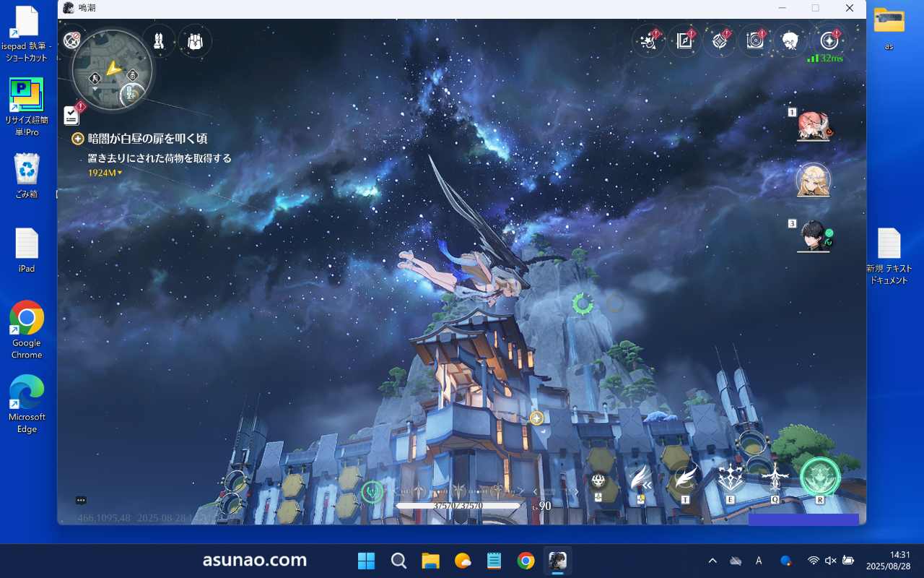The image size is (924, 578).
Task: Open the compass guidebook icon
Action: [829, 40]
